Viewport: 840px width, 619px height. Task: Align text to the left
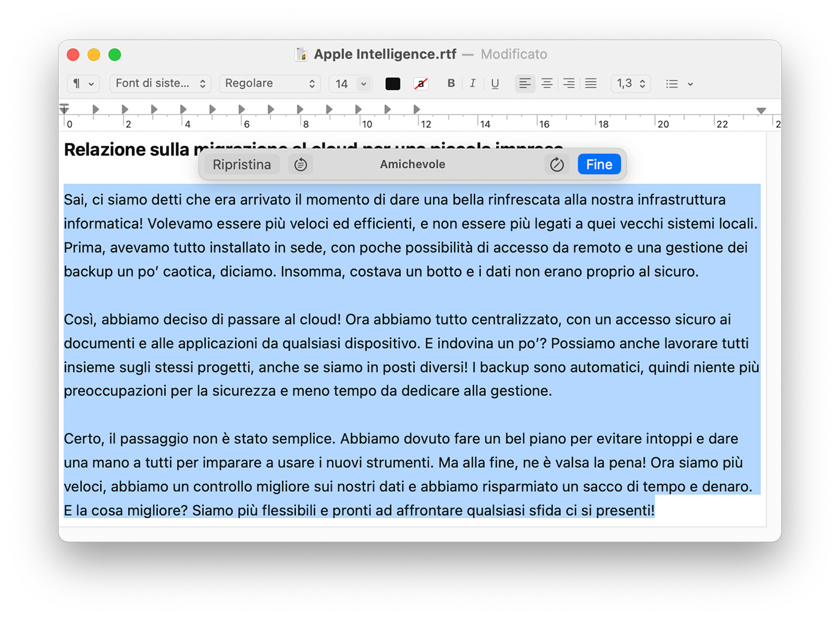tap(525, 83)
